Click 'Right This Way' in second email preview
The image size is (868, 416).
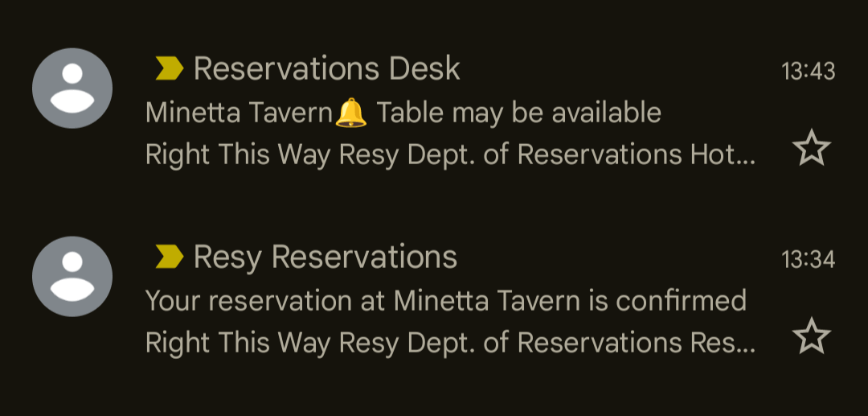point(237,343)
